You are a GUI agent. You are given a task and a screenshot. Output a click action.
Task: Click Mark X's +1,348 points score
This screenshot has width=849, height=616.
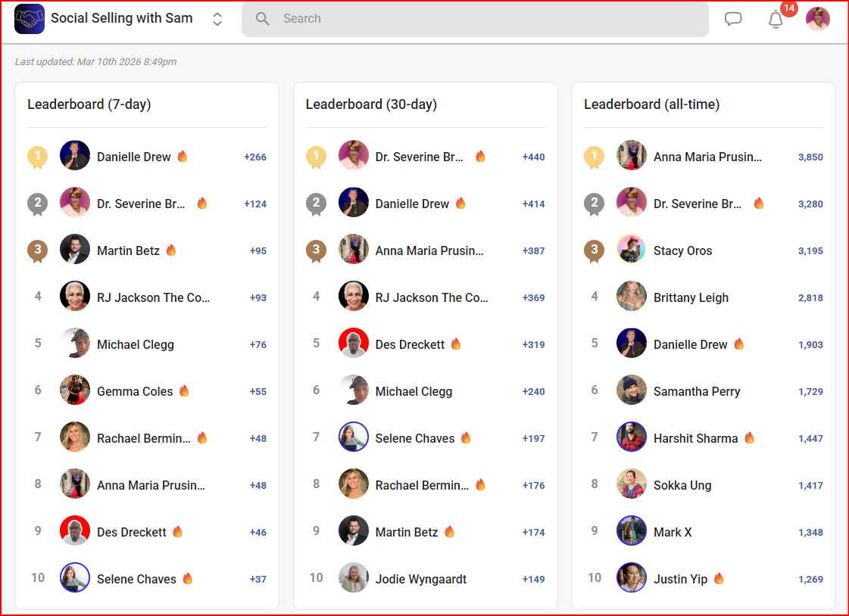(x=810, y=533)
